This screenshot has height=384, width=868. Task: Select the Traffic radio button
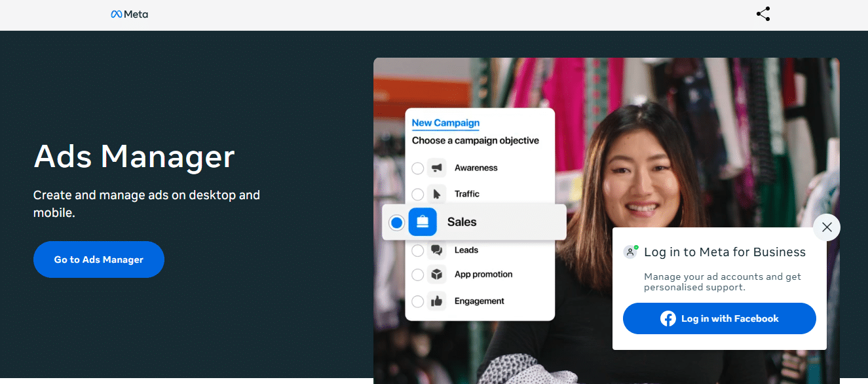pos(417,195)
